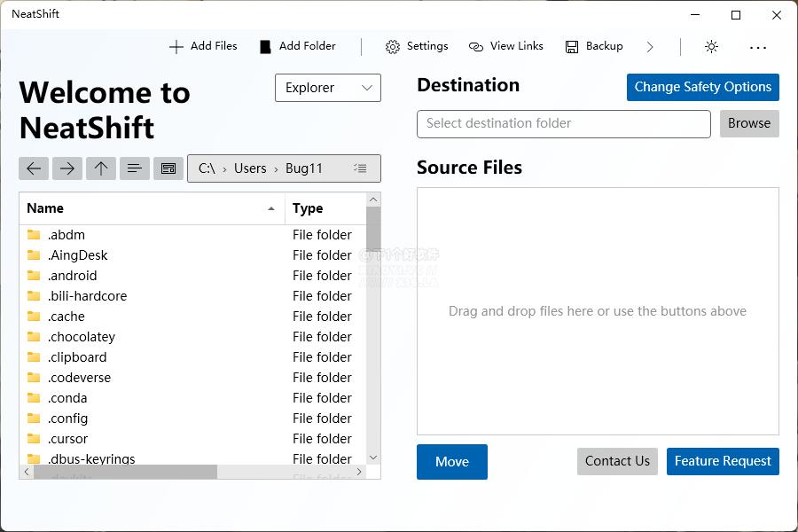Click the Backup toolbar button
798x532 pixels.
click(594, 46)
